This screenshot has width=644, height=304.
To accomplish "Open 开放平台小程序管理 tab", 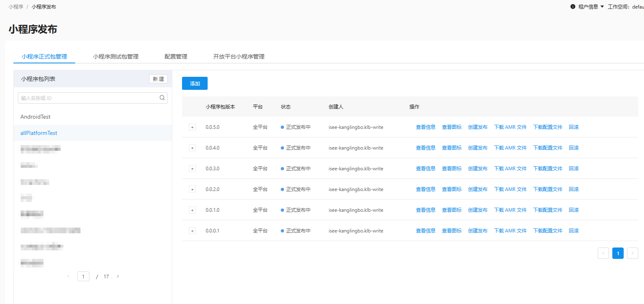I will coord(239,56).
